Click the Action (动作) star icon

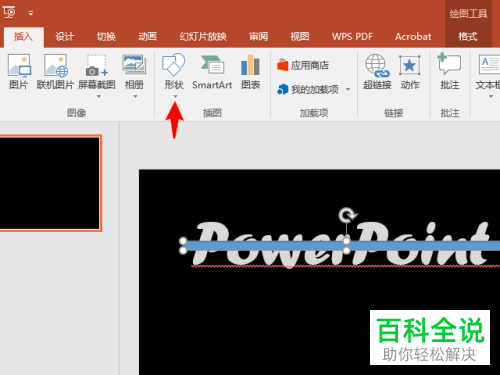(409, 65)
